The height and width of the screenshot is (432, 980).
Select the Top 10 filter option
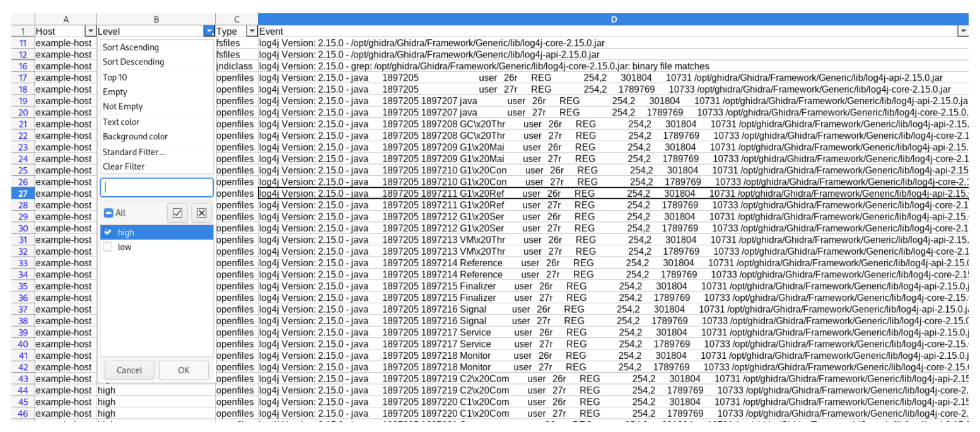(115, 78)
